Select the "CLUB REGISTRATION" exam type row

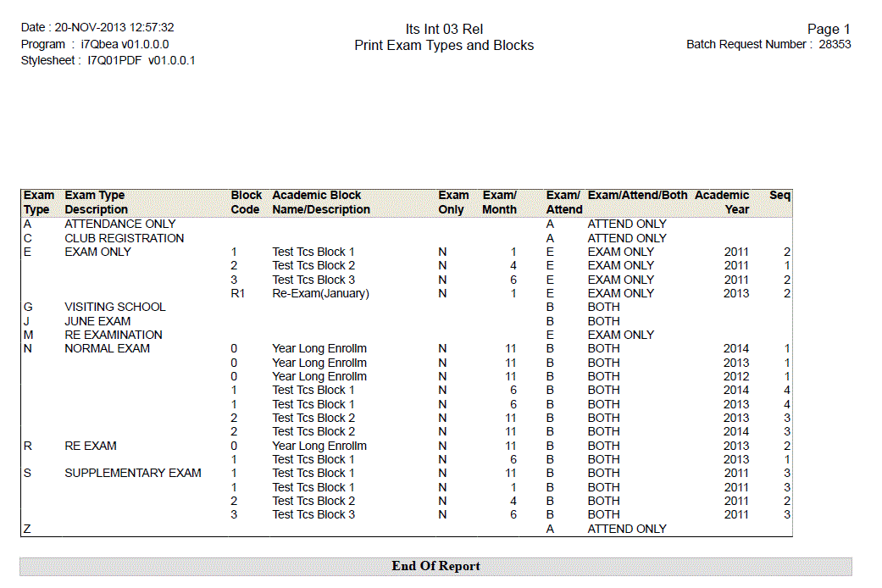point(124,238)
